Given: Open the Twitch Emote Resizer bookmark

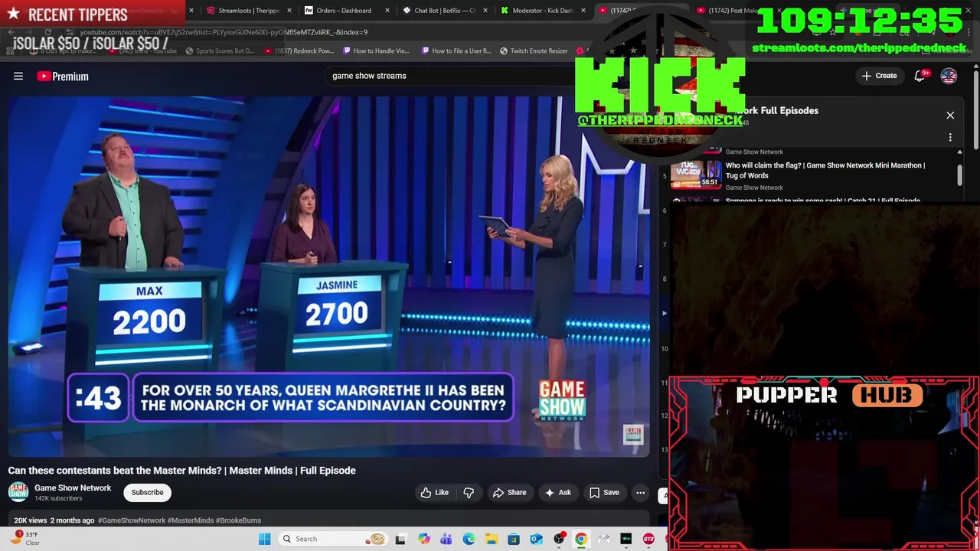Looking at the screenshot, I should click(534, 51).
